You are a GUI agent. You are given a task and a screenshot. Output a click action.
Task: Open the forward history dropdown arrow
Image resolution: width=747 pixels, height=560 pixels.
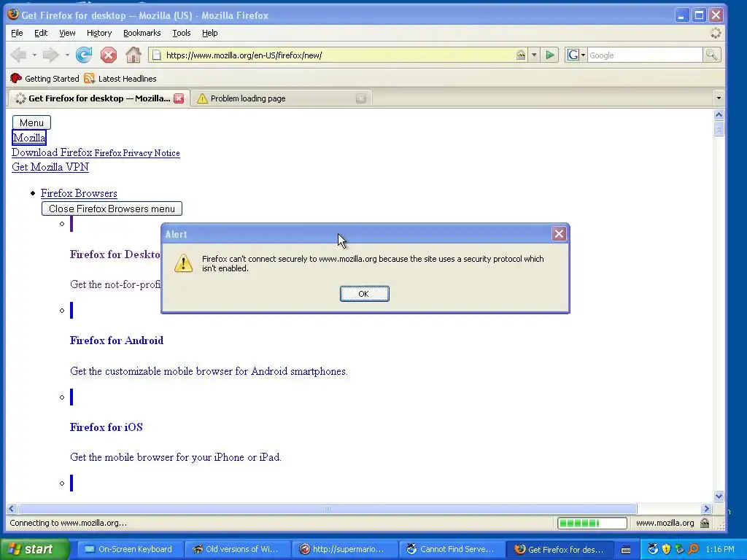67,55
